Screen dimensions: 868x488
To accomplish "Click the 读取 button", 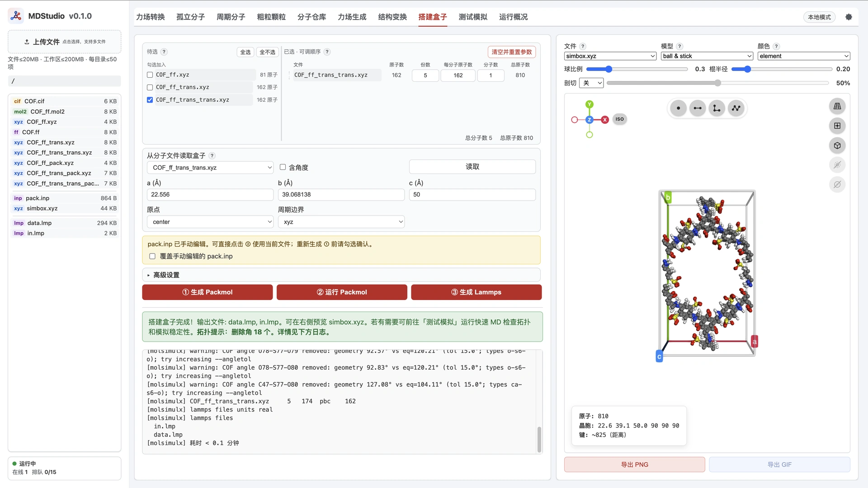I will pos(472,167).
